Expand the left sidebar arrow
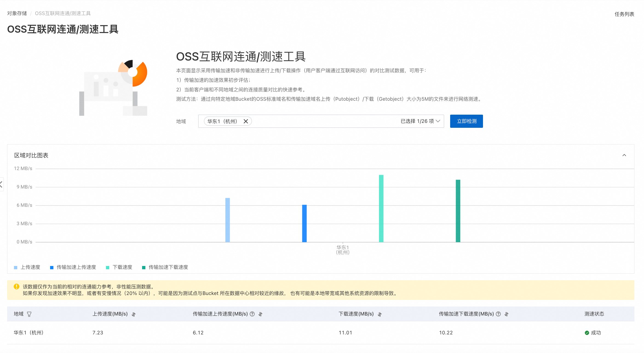Image resolution: width=644 pixels, height=353 pixels. (x=1, y=184)
